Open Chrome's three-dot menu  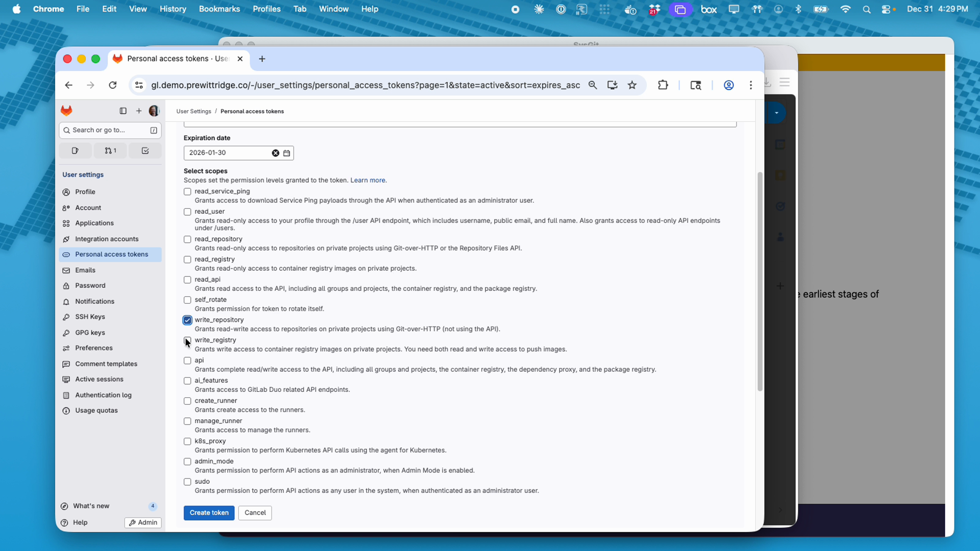point(750,85)
